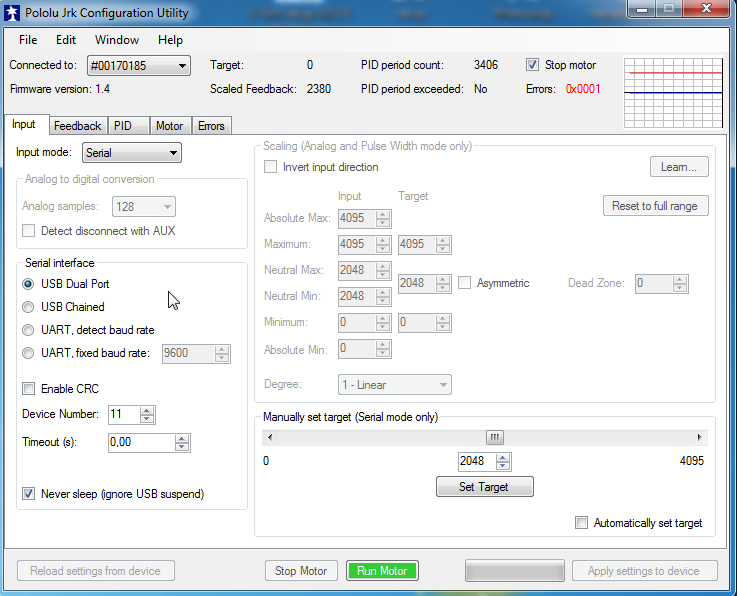
Task: Minimize the Pololu Jrk window
Action: tap(643, 8)
